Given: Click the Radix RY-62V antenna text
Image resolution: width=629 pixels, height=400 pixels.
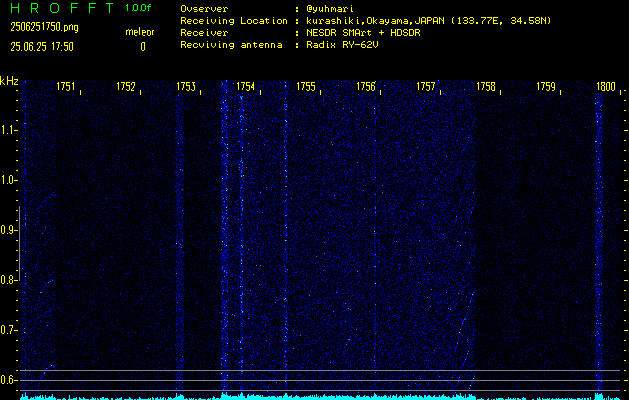Looking at the screenshot, I should (x=342, y=45).
